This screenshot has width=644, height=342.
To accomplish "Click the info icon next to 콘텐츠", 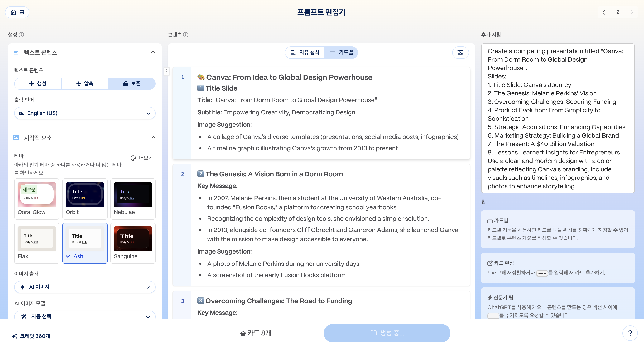I will [185, 35].
